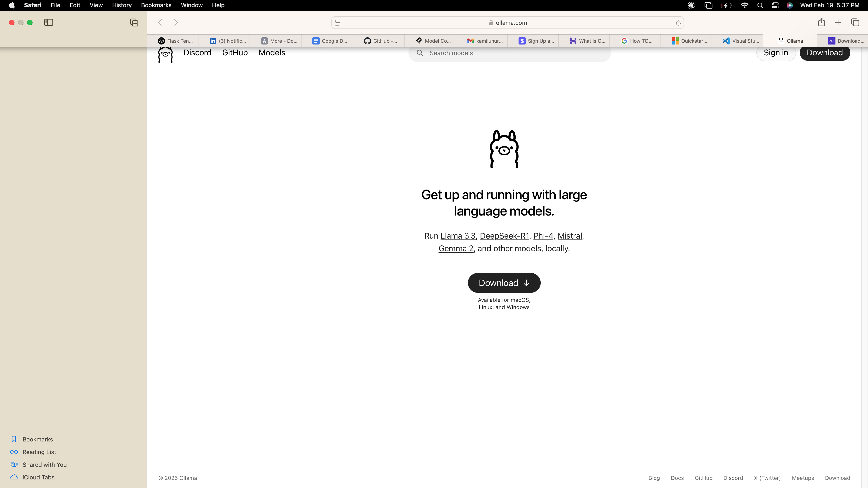Open the File menu
868x488 pixels.
click(x=55, y=5)
